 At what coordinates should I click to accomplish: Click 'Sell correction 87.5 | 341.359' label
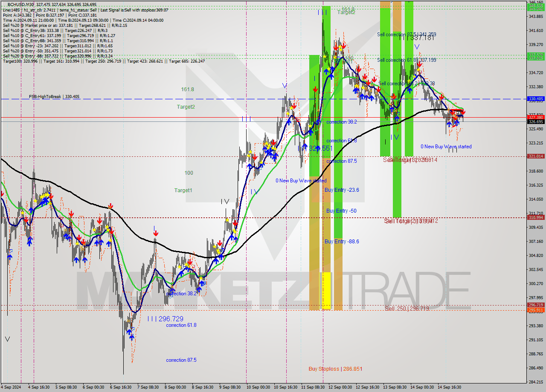point(407,35)
